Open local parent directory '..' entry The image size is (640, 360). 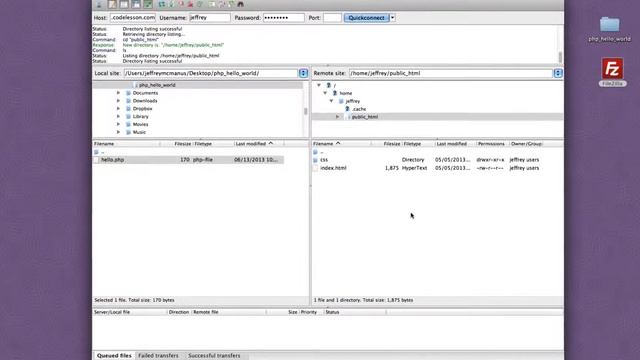pyautogui.click(x=103, y=152)
